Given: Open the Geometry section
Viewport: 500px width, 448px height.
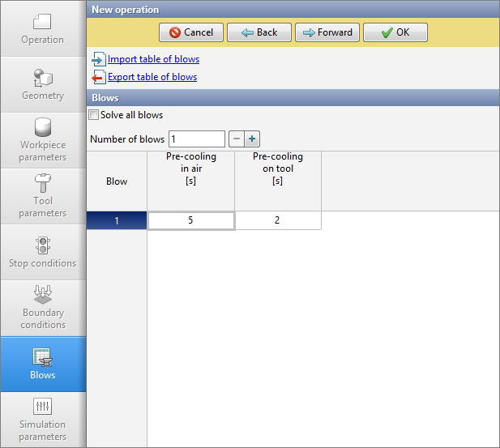Looking at the screenshot, I should pos(42,84).
